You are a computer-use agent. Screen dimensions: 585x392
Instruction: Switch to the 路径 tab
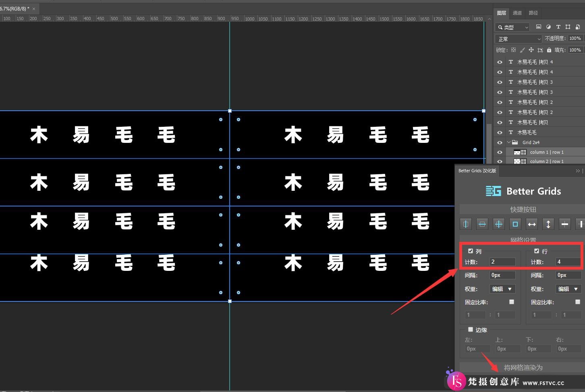tap(533, 13)
